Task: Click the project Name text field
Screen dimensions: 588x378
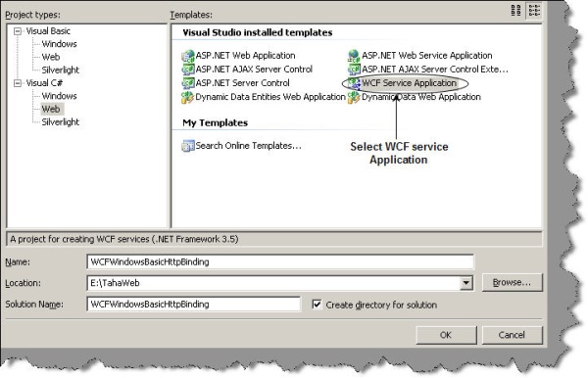Action: coord(280,261)
